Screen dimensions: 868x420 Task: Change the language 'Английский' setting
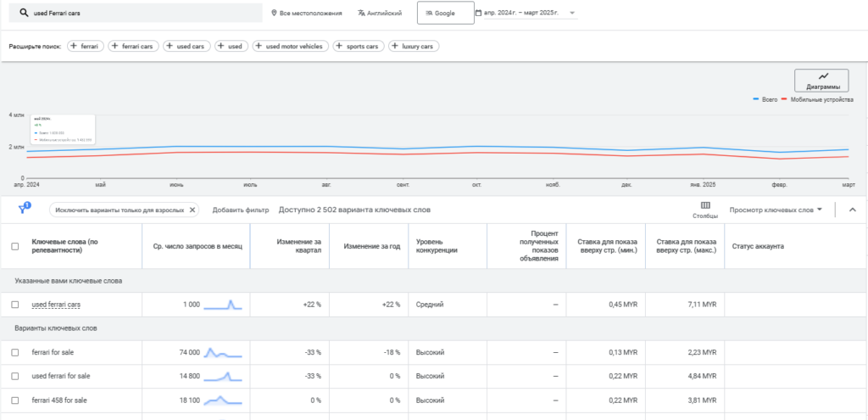pyautogui.click(x=380, y=13)
